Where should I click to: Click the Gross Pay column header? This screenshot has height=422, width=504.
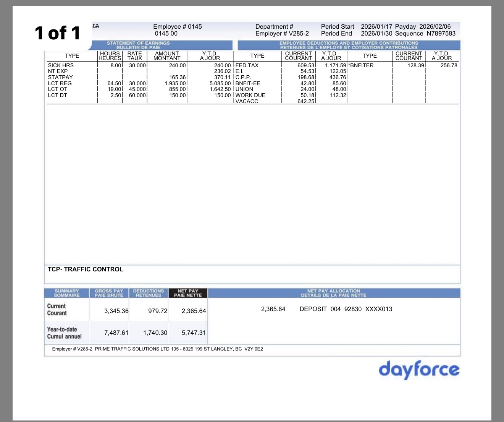(x=109, y=293)
